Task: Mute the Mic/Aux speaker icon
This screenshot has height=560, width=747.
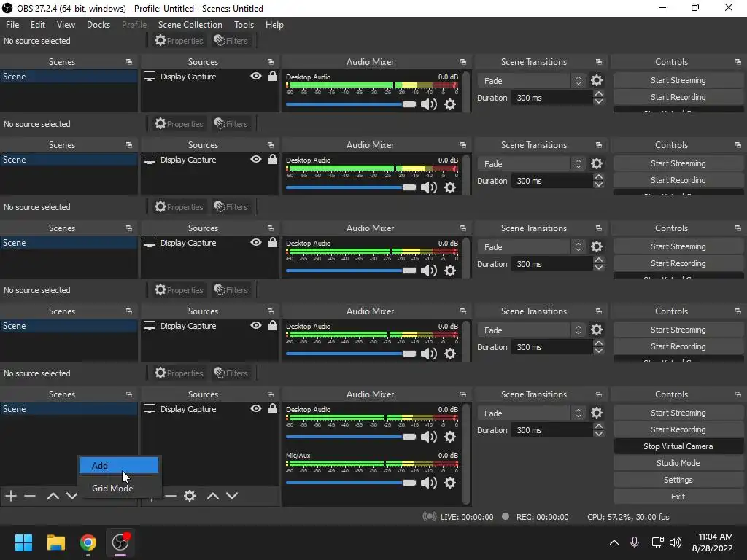Action: (x=429, y=483)
